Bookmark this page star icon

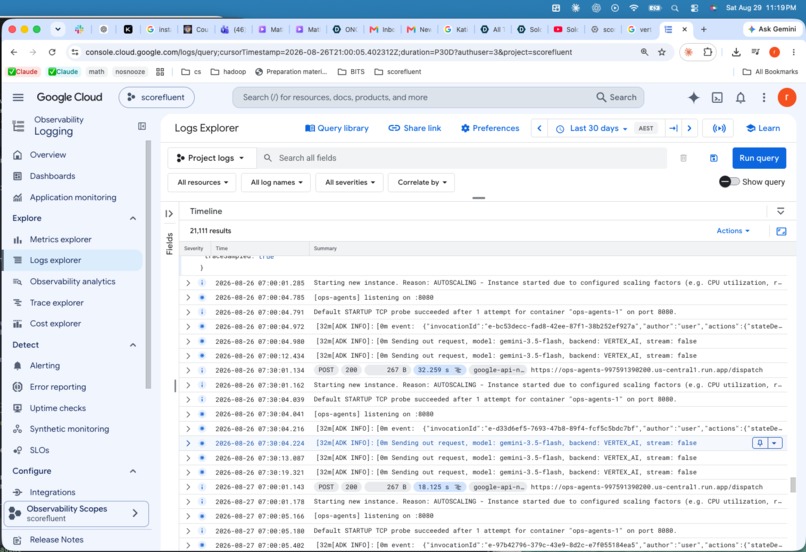coord(662,52)
